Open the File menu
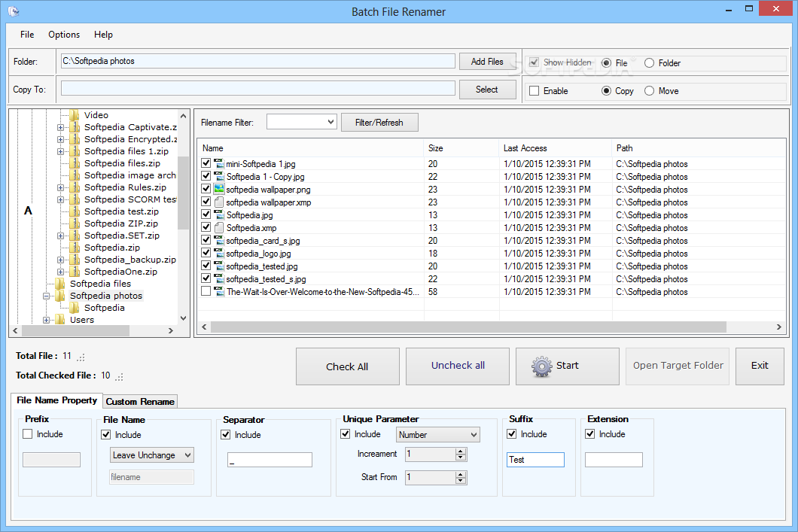The width and height of the screenshot is (798, 532). pyautogui.click(x=27, y=35)
